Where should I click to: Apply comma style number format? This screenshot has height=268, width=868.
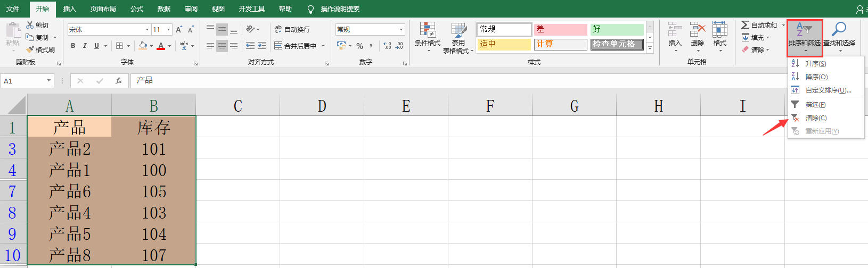371,46
